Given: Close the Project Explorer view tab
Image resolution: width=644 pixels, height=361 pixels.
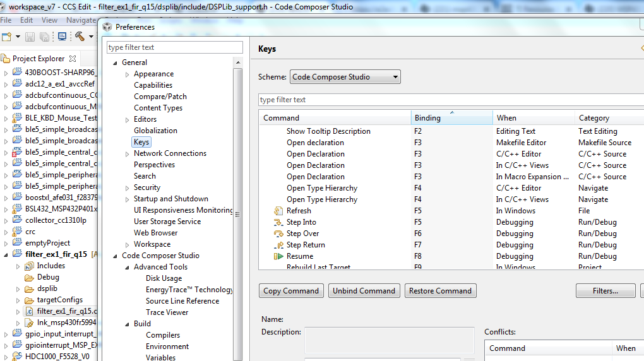Looking at the screenshot, I should pos(73,59).
